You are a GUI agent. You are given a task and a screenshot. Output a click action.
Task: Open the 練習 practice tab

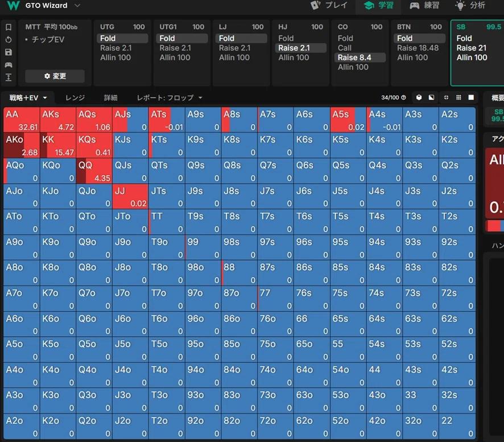424,5
